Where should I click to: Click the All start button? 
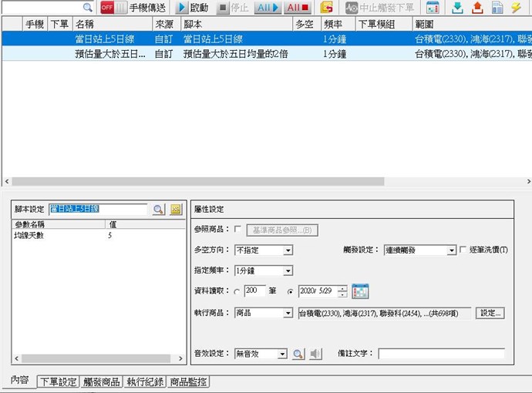click(x=268, y=8)
